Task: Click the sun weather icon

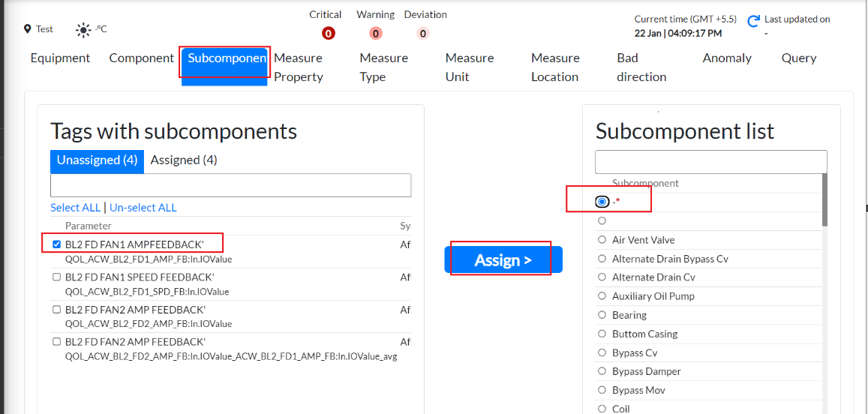Action: coord(83,30)
